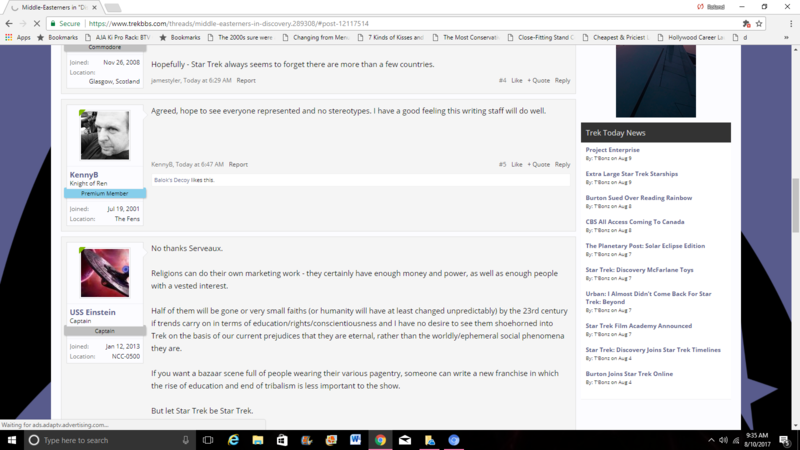The height and width of the screenshot is (450, 800).
Task: Go back using the browser back arrow
Action: [x=9, y=23]
